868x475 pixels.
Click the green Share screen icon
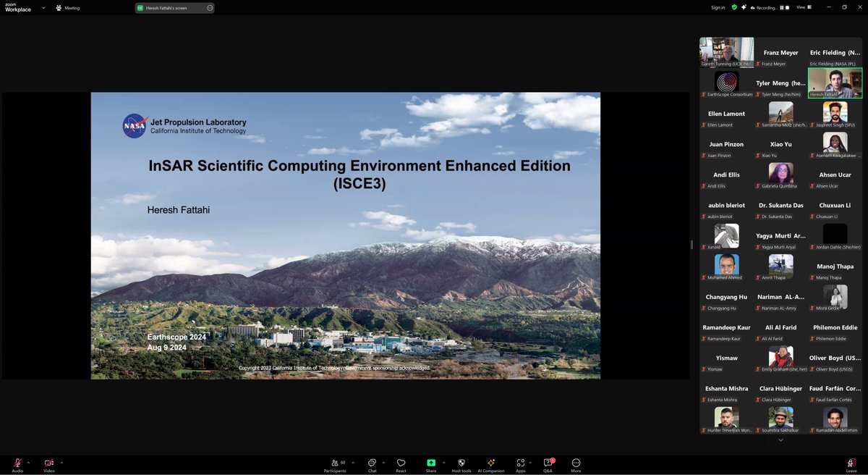click(431, 463)
